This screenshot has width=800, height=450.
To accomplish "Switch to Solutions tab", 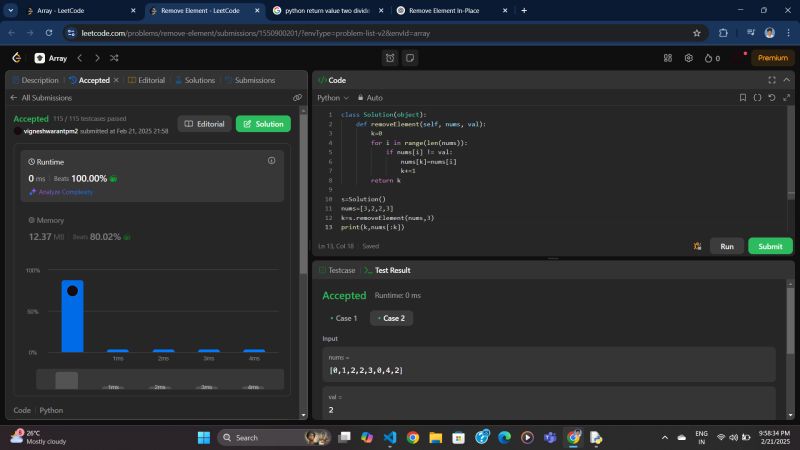I will 195,80.
